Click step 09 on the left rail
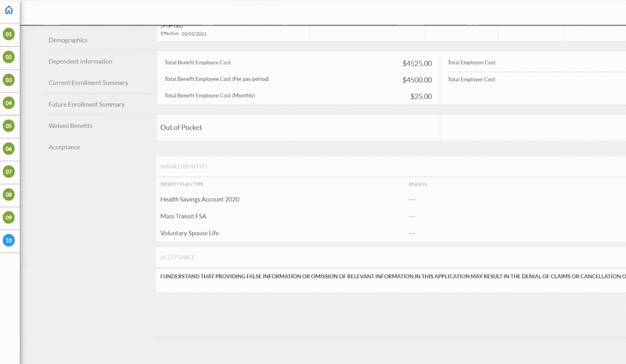 pyautogui.click(x=9, y=218)
